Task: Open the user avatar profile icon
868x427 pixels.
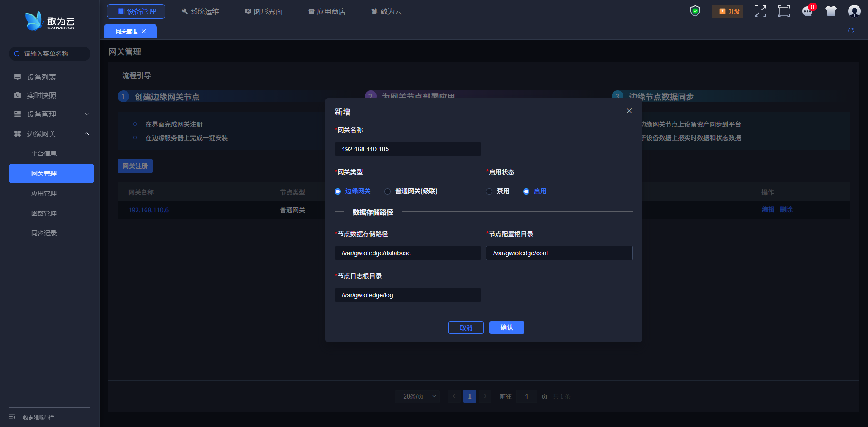Action: click(854, 11)
